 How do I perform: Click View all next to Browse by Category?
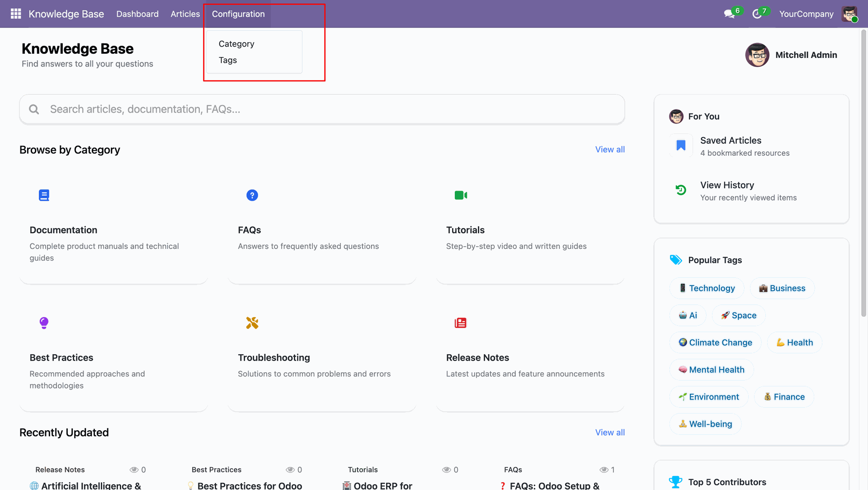pos(609,149)
